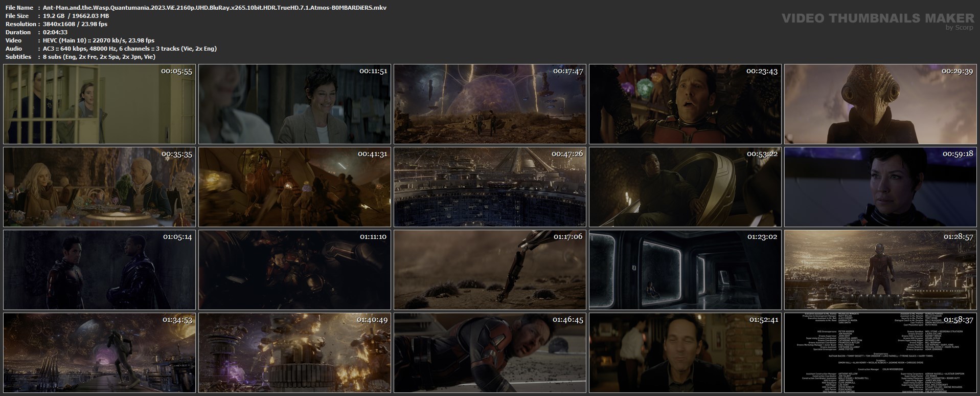Viewport: 980px width, 396px height.
Task: Select the explosion frame at 01:40:49
Action: 294,353
